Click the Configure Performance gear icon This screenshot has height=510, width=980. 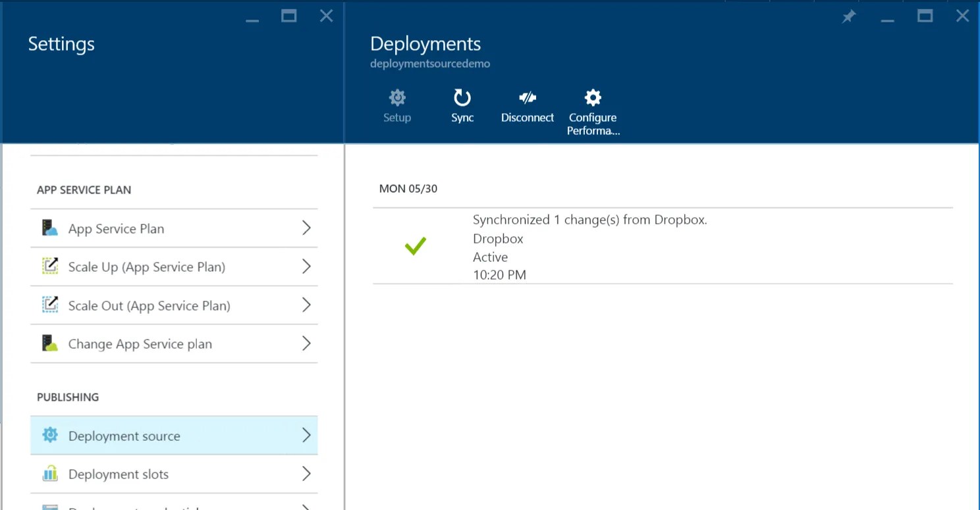[x=593, y=98]
